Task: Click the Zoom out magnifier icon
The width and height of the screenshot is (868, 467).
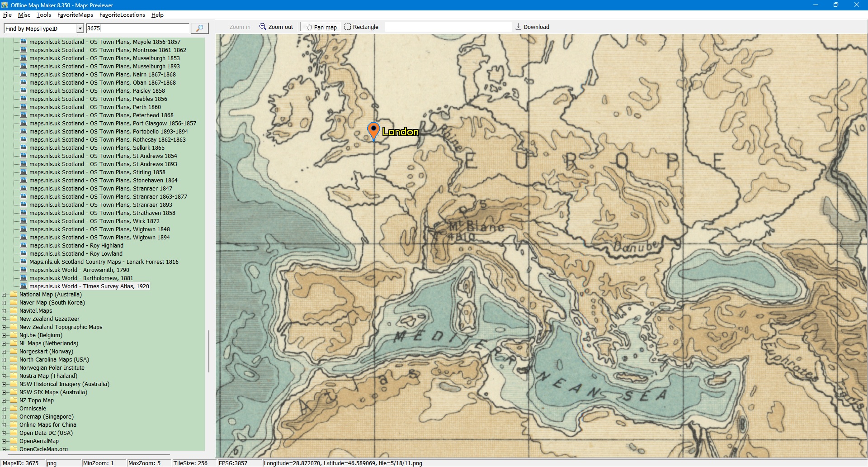Action: click(x=263, y=27)
